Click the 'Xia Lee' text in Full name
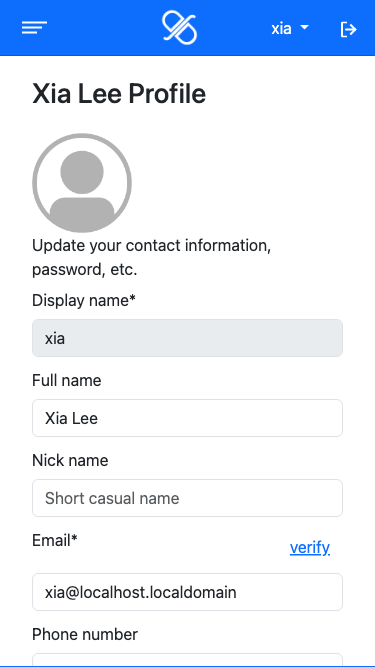Screen dimensions: 375x667 (71, 418)
